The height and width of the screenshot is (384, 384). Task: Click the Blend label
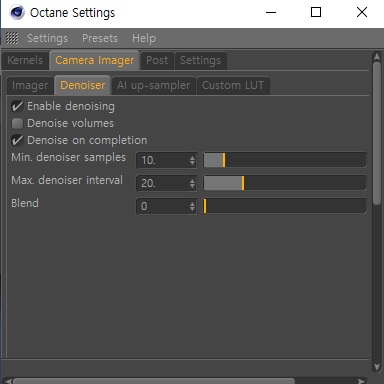point(25,203)
